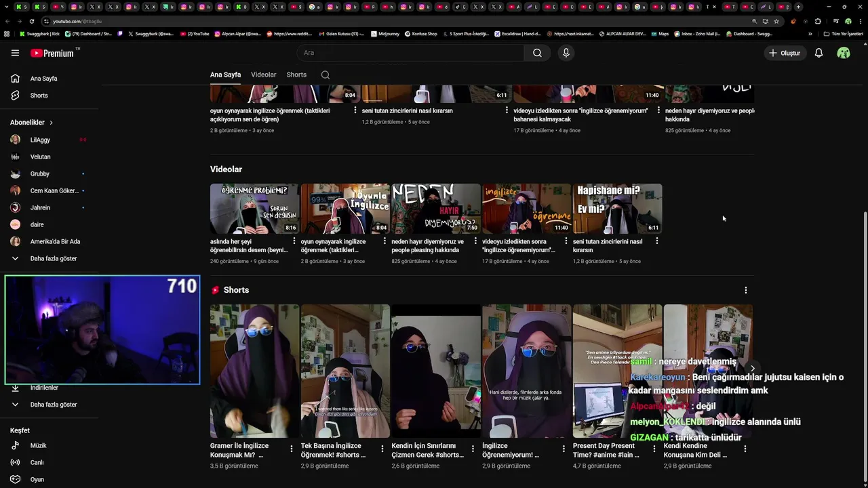The height and width of the screenshot is (488, 868).
Task: Open the (2) YouTube bookmark
Action: click(x=195, y=33)
